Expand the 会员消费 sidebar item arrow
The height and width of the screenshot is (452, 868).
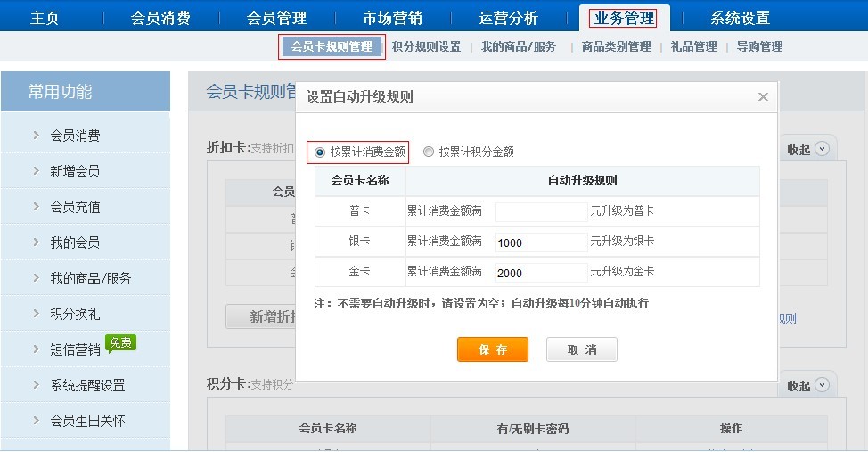pos(36,136)
